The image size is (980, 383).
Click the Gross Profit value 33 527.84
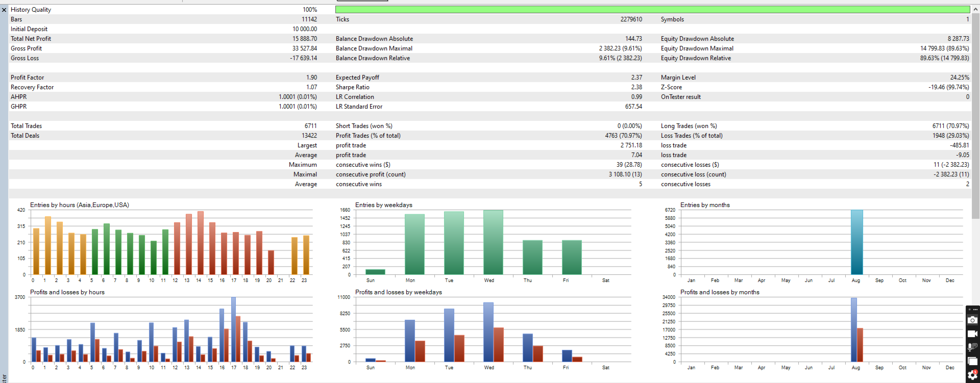[305, 48]
